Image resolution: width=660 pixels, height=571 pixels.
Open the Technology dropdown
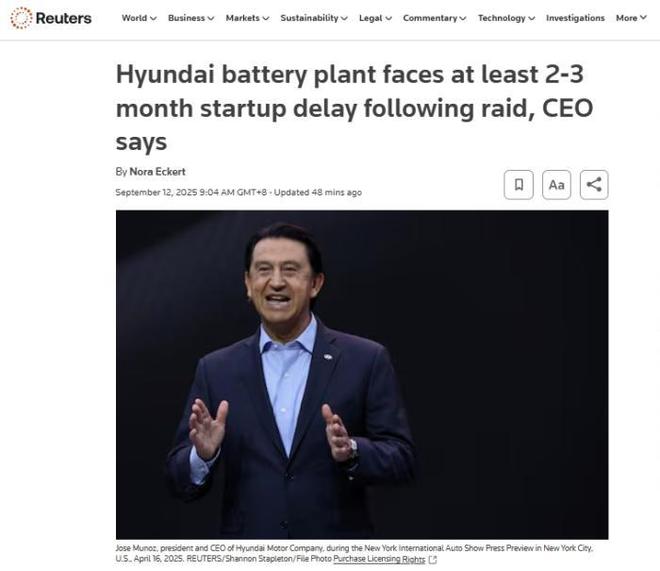click(505, 18)
